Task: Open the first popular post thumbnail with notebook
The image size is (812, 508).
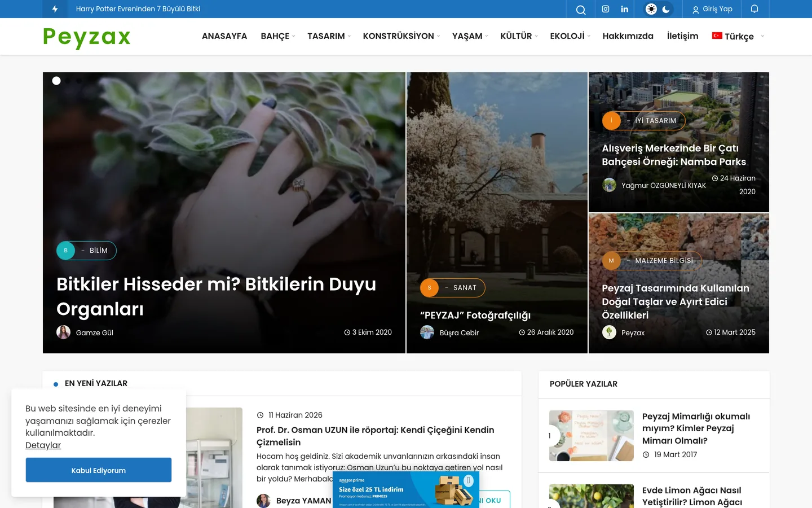Action: (x=592, y=436)
